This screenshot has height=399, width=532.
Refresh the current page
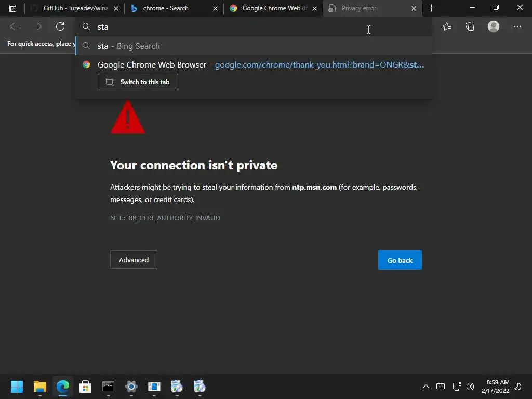click(x=60, y=26)
